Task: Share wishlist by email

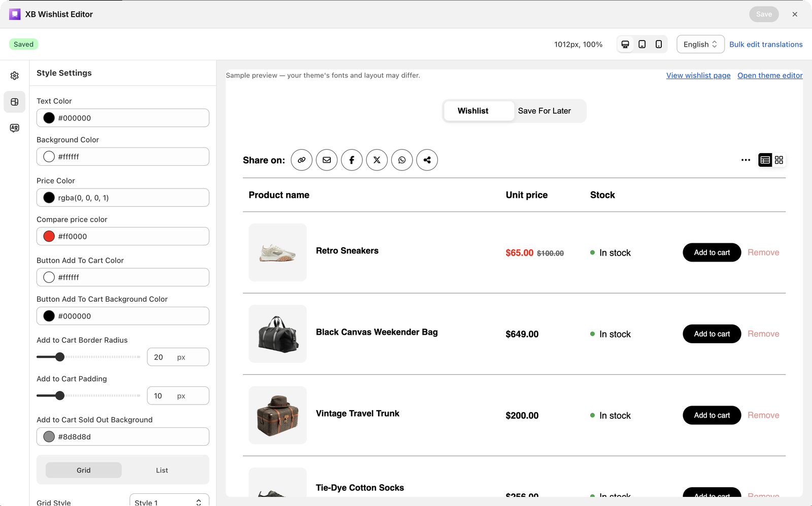Action: (x=327, y=160)
